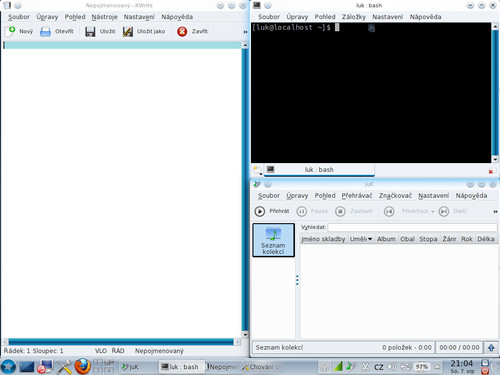Click volume speaker icon in system tray
Image resolution: width=500 pixels, height=375 pixels.
pyautogui.click(x=392, y=367)
